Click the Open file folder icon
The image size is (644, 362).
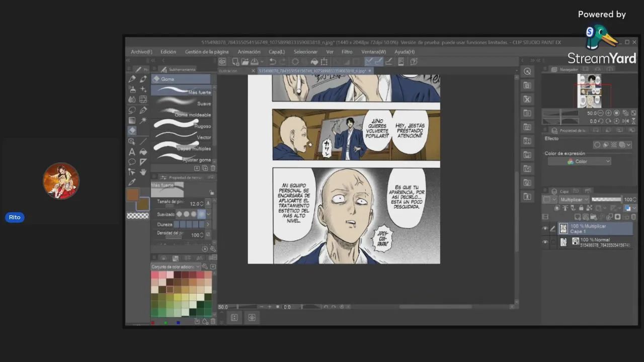245,61
